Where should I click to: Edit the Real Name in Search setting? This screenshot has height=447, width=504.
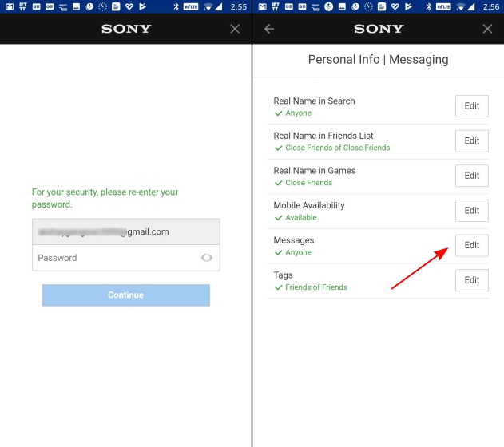point(472,106)
